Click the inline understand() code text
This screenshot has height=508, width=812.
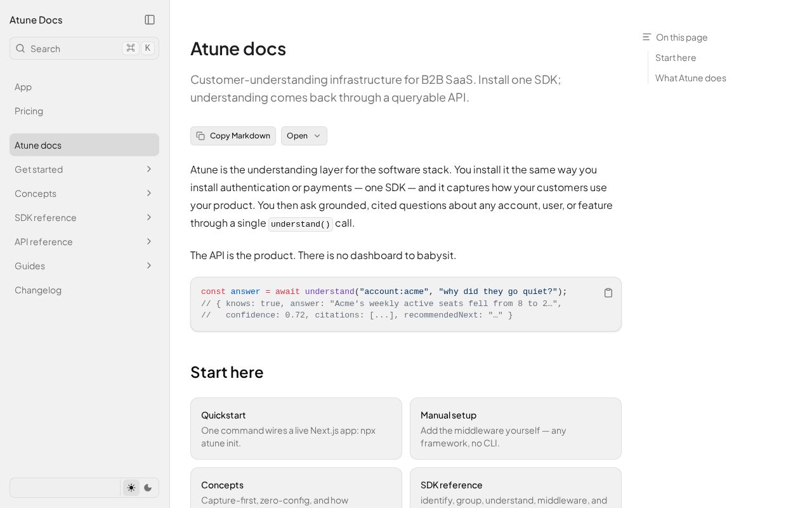[301, 224]
